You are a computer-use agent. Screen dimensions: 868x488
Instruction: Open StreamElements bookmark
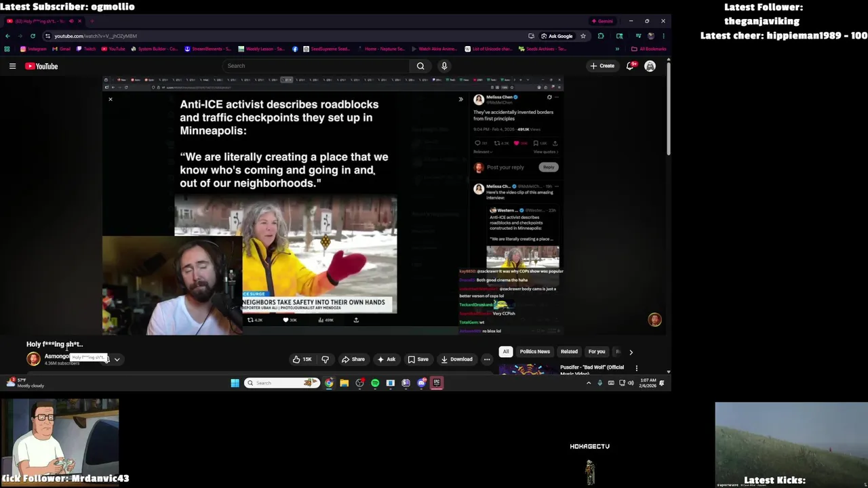pyautogui.click(x=208, y=49)
